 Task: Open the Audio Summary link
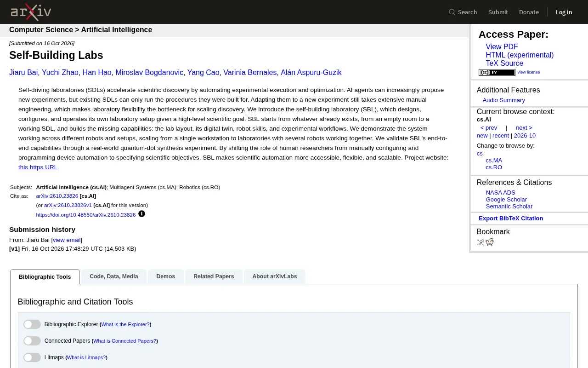503,100
